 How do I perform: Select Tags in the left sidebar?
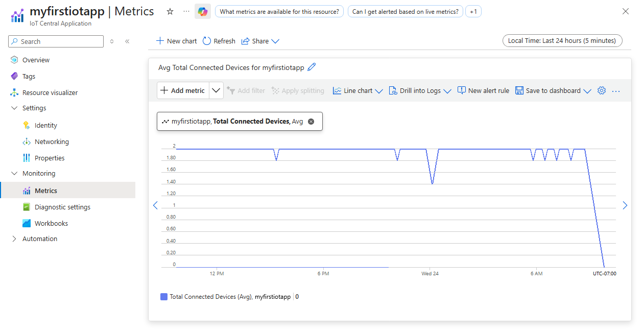[33, 76]
